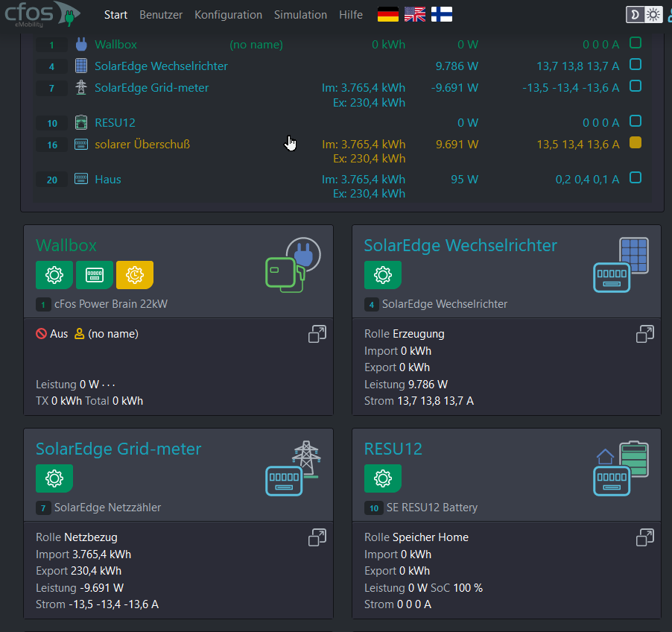Click the yellow user icon by (no name)
This screenshot has height=632, width=672.
point(79,334)
